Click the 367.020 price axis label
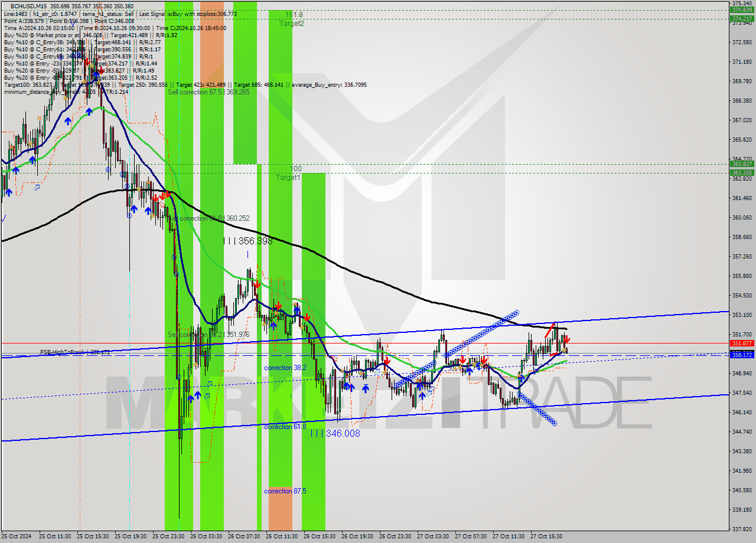The image size is (756, 543). pyautogui.click(x=742, y=120)
